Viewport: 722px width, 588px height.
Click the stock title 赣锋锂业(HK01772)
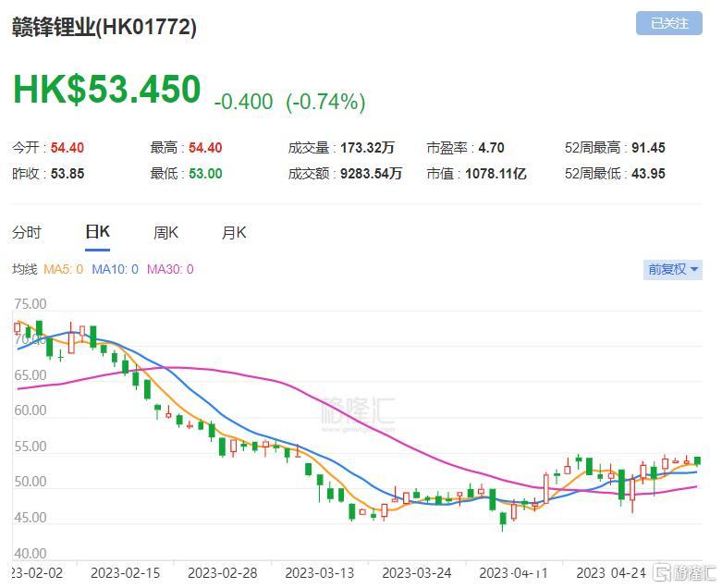(x=104, y=27)
